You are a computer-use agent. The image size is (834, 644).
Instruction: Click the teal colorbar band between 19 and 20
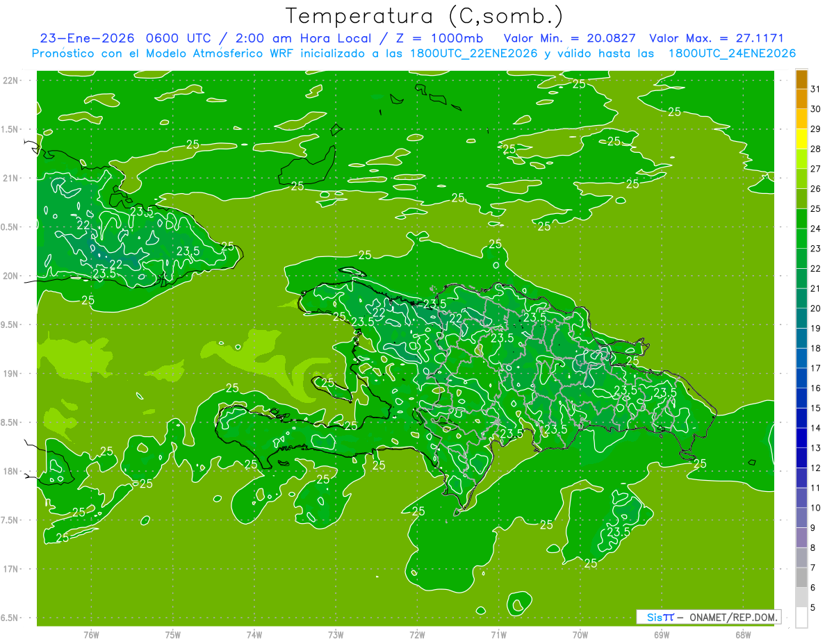coord(801,318)
